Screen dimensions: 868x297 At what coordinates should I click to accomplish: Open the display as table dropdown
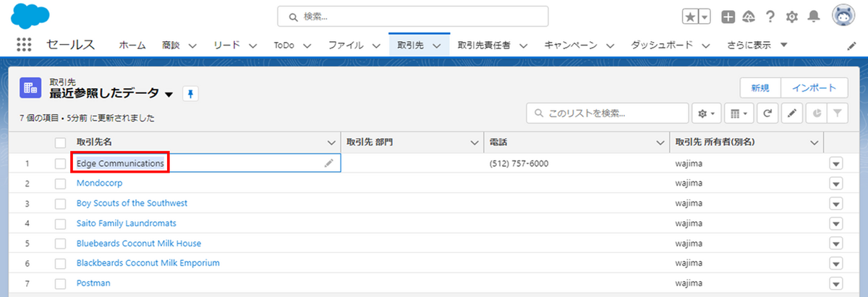[739, 113]
